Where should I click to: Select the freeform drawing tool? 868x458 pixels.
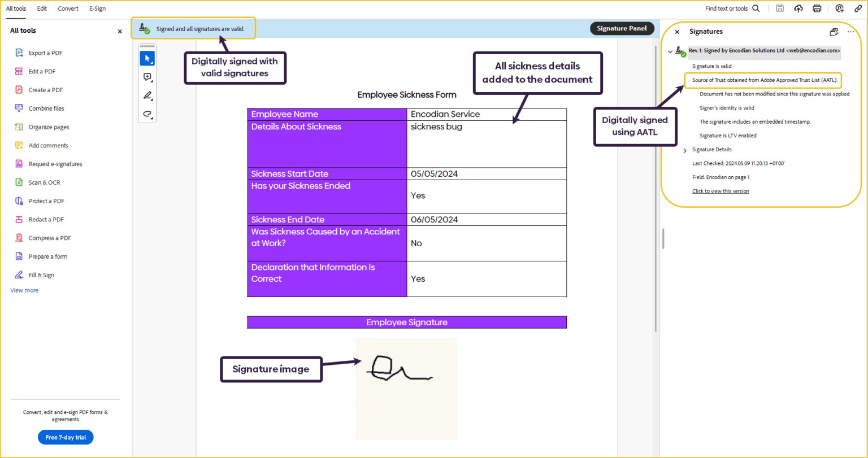147,114
